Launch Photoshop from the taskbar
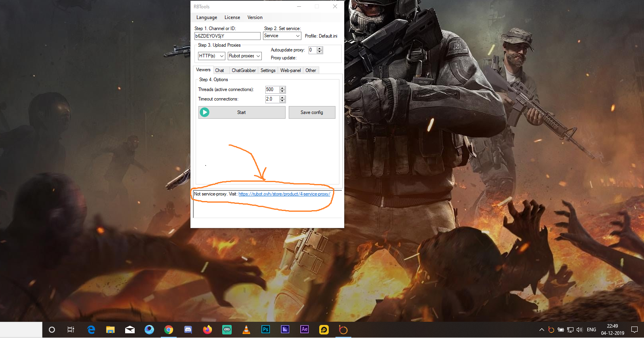Viewport: 644px width, 338px height. 265,330
